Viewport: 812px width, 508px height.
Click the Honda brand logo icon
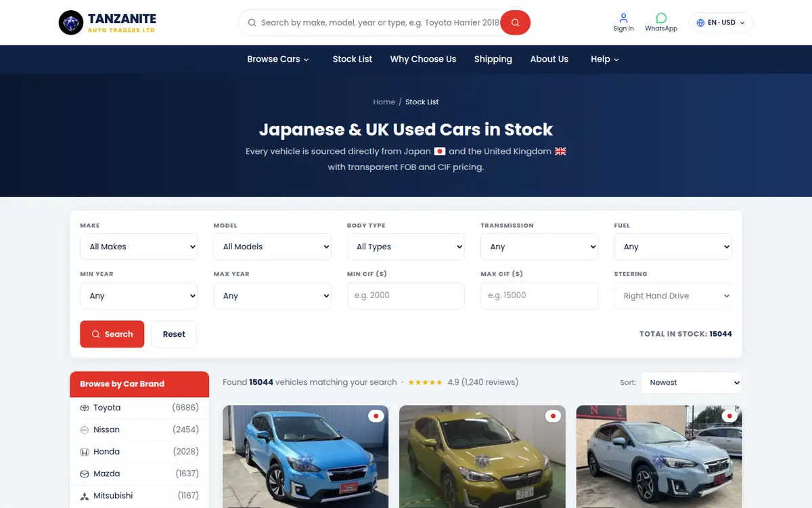tap(85, 452)
